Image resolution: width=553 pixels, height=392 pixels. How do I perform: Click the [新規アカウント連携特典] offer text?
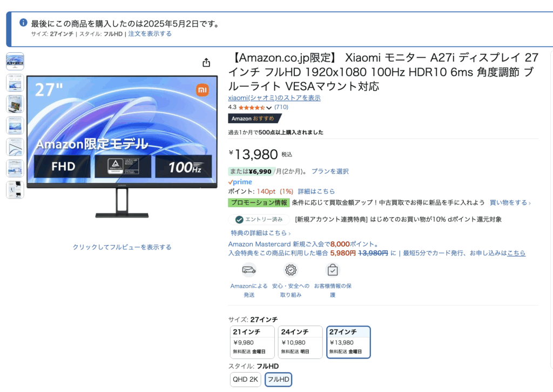398,219
